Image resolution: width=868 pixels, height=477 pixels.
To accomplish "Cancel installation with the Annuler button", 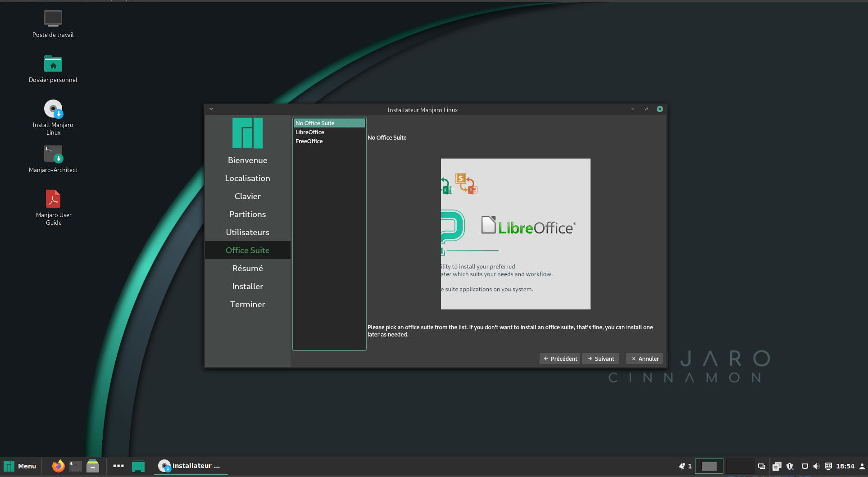I will tap(645, 359).
